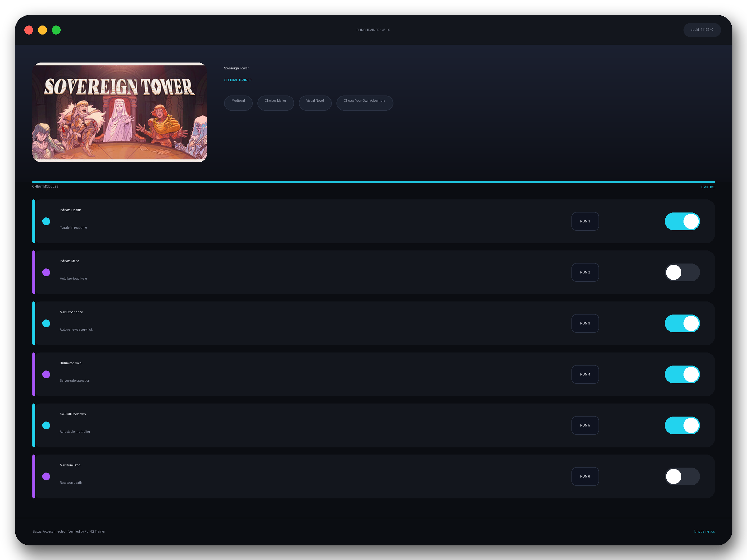Enable the Infinite Mana switch
This screenshot has height=560, width=747.
pos(682,273)
